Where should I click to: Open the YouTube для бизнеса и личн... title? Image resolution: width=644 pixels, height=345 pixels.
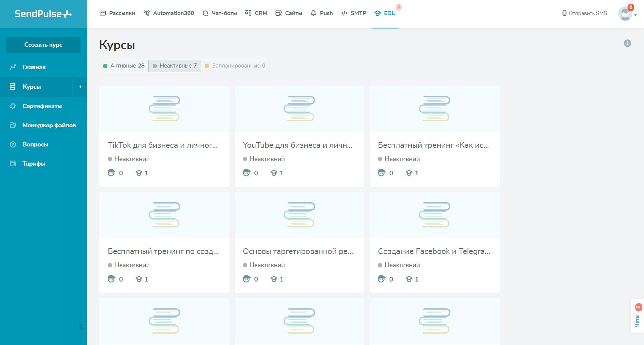[x=298, y=145]
